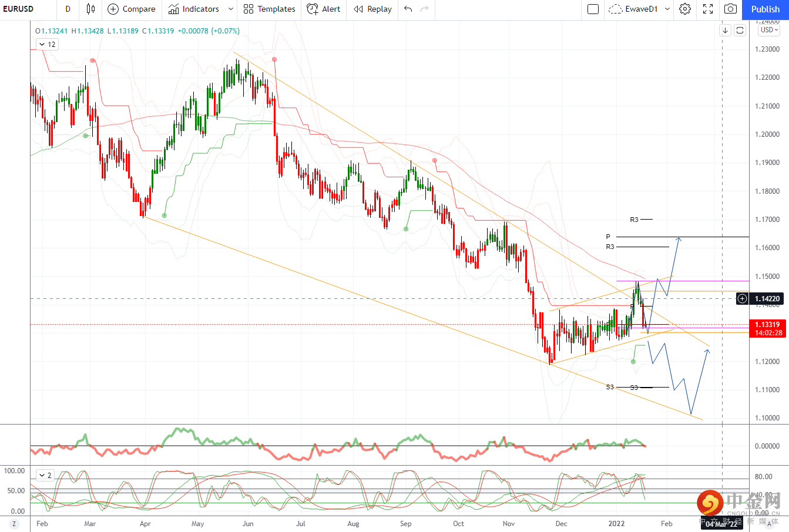Click the maximize pane icon
This screenshot has width=789, height=532.
740,30
